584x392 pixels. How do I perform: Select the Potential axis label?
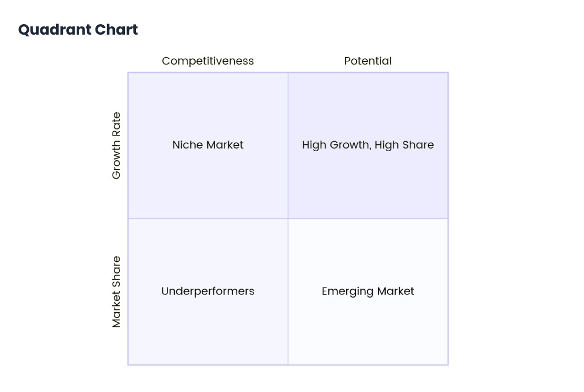[368, 61]
